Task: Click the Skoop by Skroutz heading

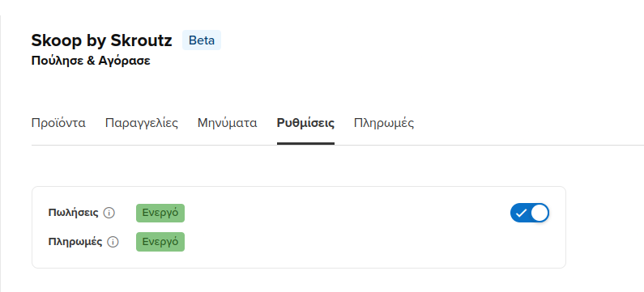Action: (101, 40)
